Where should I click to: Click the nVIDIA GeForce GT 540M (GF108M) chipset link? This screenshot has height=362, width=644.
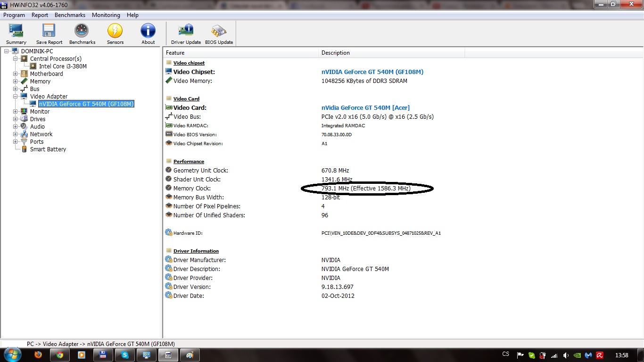(x=372, y=72)
